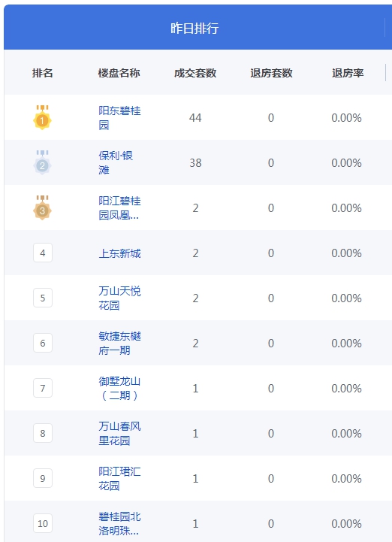Image resolution: width=392 pixels, height=542 pixels.
Task: Click the rank 5 badge
Action: 43,298
